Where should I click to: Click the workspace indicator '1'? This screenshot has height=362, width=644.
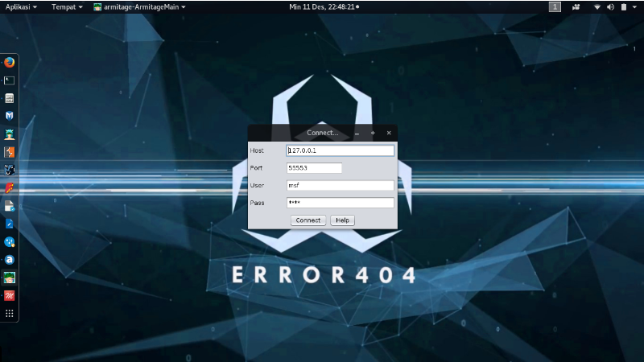point(555,7)
